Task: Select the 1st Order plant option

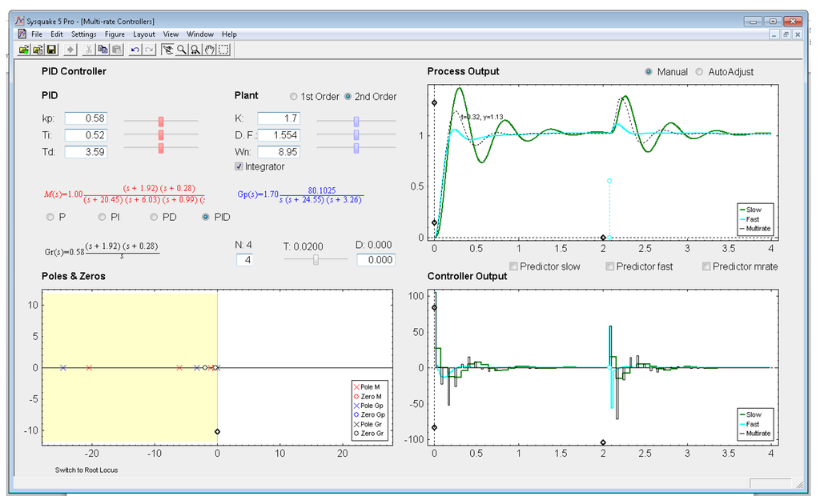Action: pos(294,97)
